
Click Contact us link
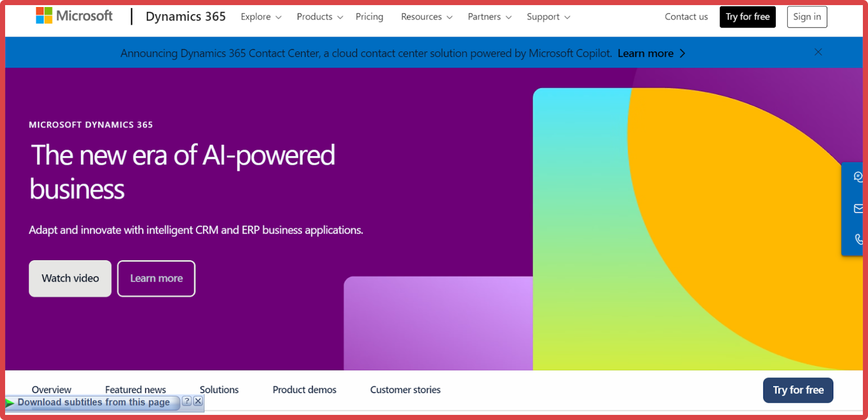pyautogui.click(x=686, y=17)
